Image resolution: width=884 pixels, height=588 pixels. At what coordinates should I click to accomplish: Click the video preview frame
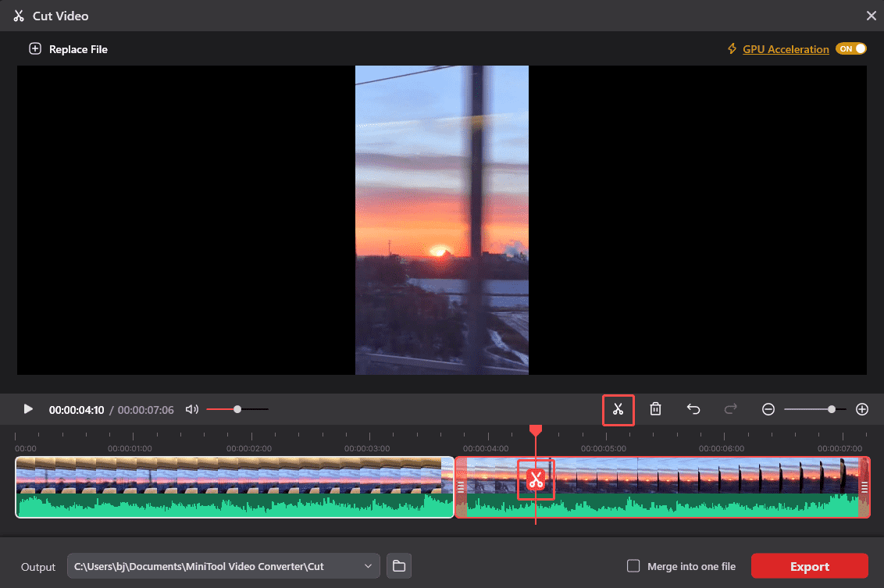pos(442,220)
